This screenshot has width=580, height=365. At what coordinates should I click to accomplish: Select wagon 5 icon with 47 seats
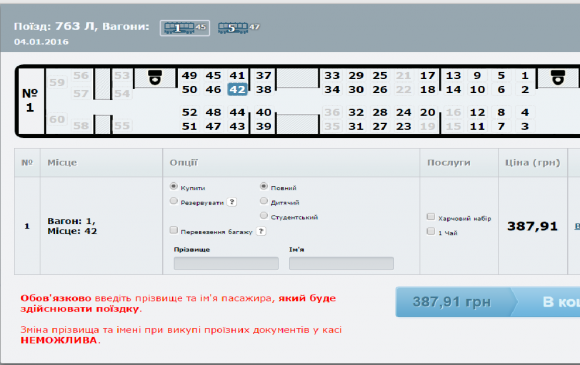239,28
